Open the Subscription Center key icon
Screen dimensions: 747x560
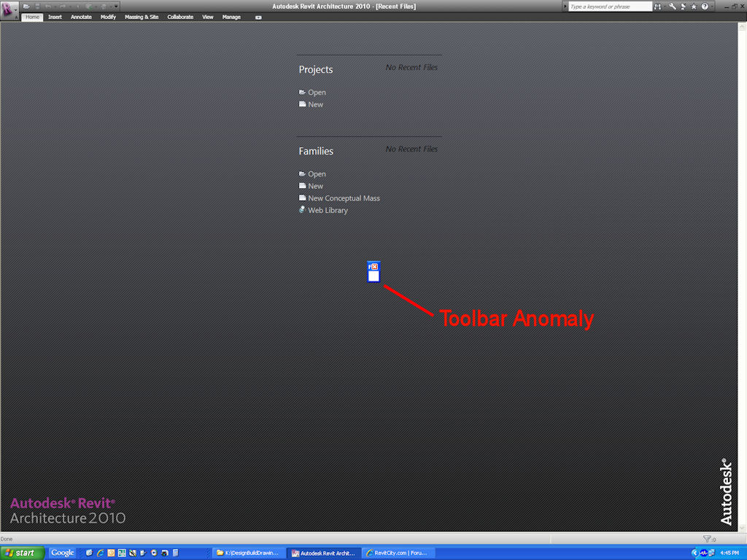[x=672, y=7]
